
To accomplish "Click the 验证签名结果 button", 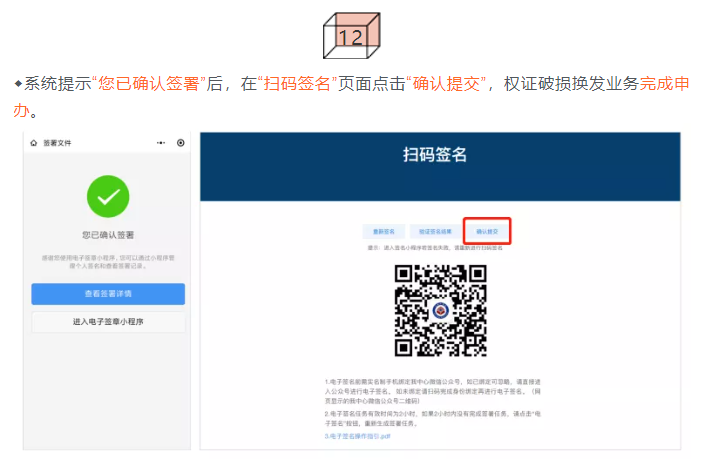I will point(435,230).
